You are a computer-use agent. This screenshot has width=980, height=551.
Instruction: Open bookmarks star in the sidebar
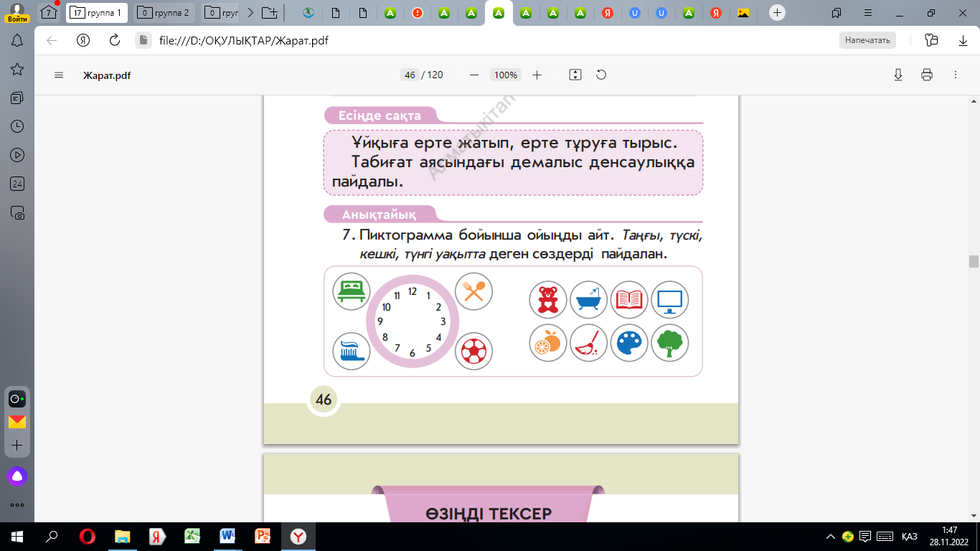pos(17,69)
